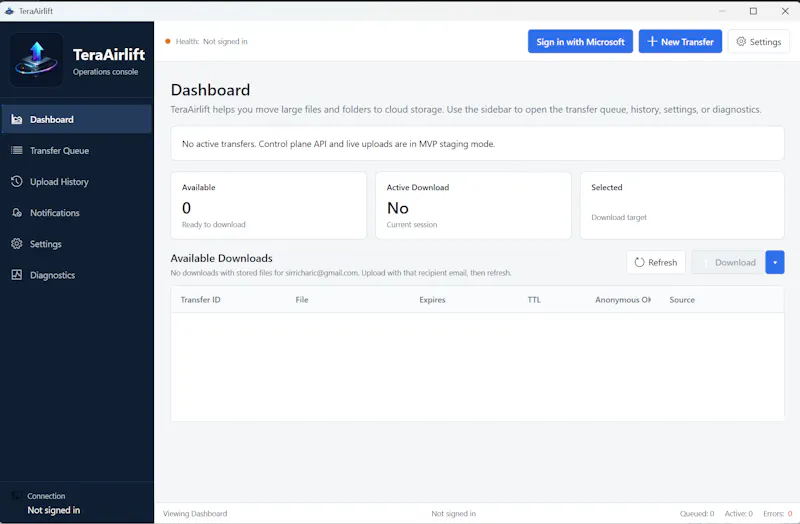
Task: Click the Upload History clock icon
Action: [x=17, y=182]
